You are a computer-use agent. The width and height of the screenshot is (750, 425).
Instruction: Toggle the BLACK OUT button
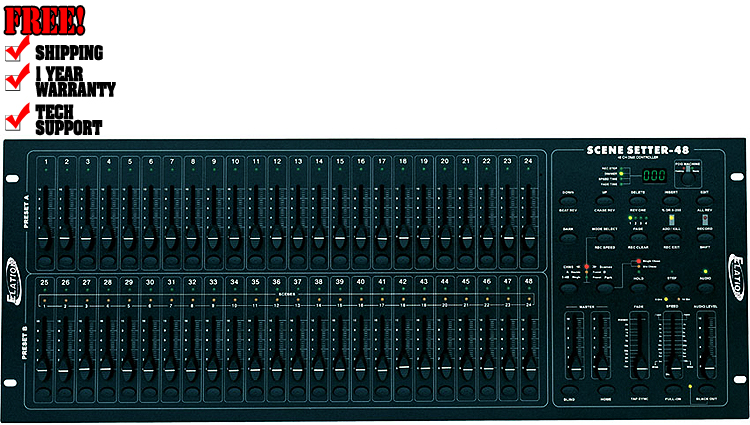pos(706,390)
